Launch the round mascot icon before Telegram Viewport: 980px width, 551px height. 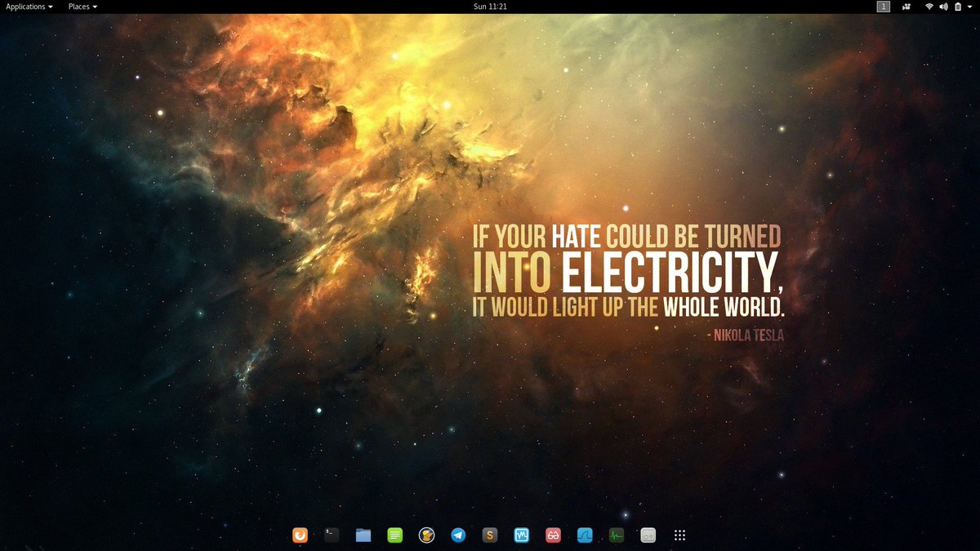[x=426, y=535]
